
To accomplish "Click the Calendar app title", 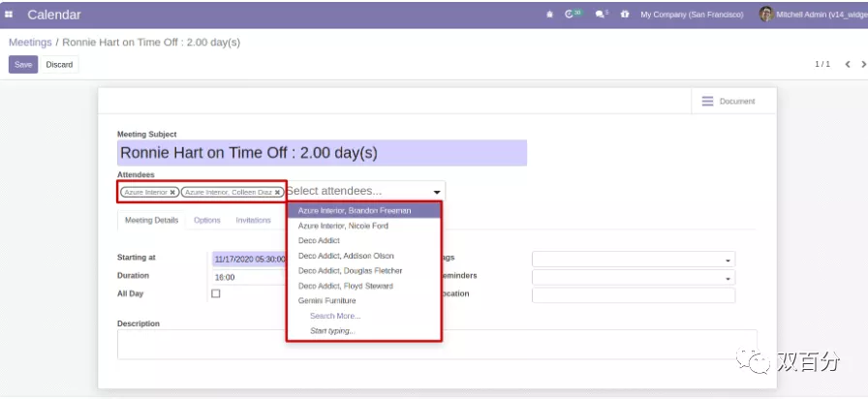I will pyautogui.click(x=54, y=15).
